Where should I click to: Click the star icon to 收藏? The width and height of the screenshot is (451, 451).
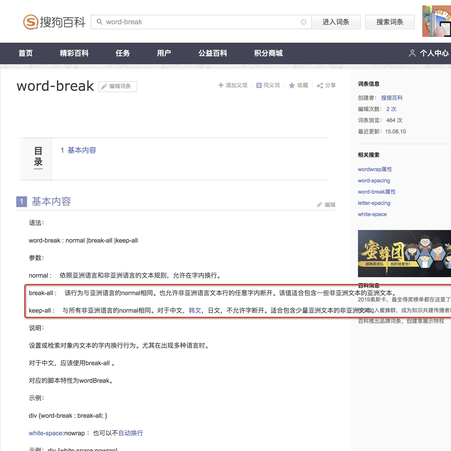coord(292,85)
